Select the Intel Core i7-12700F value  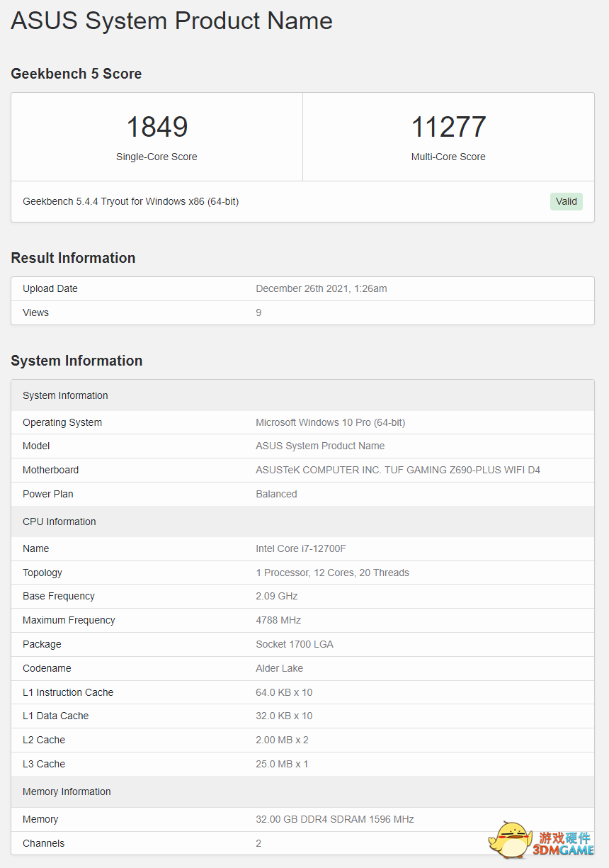tap(301, 548)
